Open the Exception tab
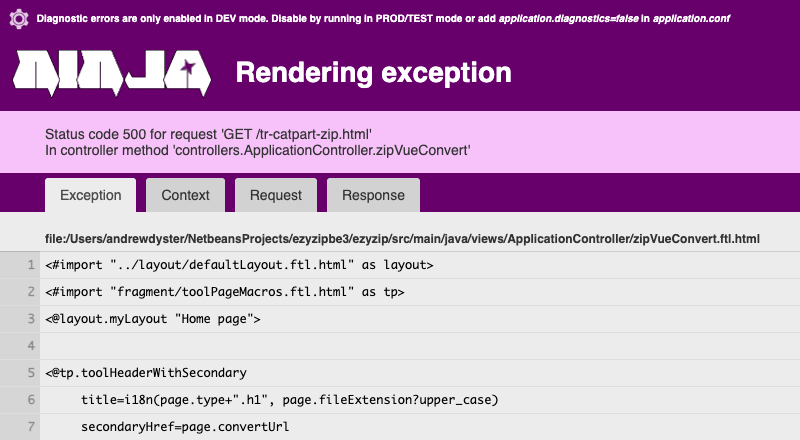This screenshot has height=440, width=800. point(90,195)
